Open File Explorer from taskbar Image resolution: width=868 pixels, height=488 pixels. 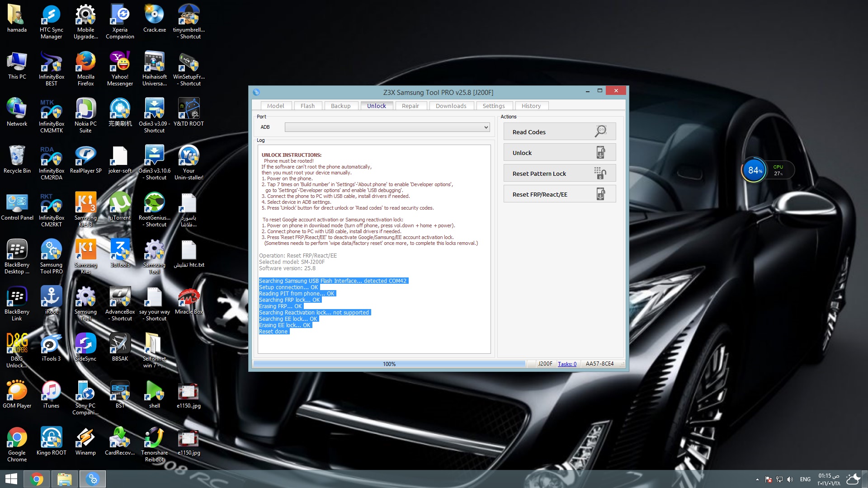[65, 479]
